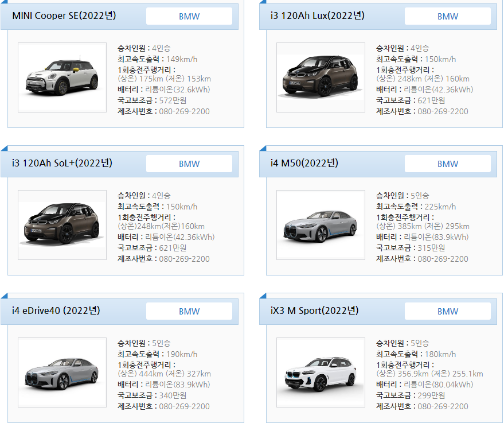
Task: Click '621만원' subsidy on i3 120Ah Lux card
Action: pos(431,100)
